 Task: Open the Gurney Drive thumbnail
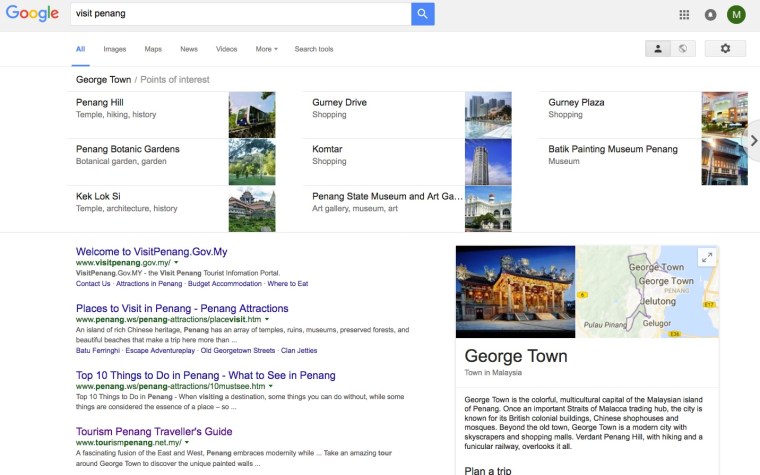click(488, 115)
